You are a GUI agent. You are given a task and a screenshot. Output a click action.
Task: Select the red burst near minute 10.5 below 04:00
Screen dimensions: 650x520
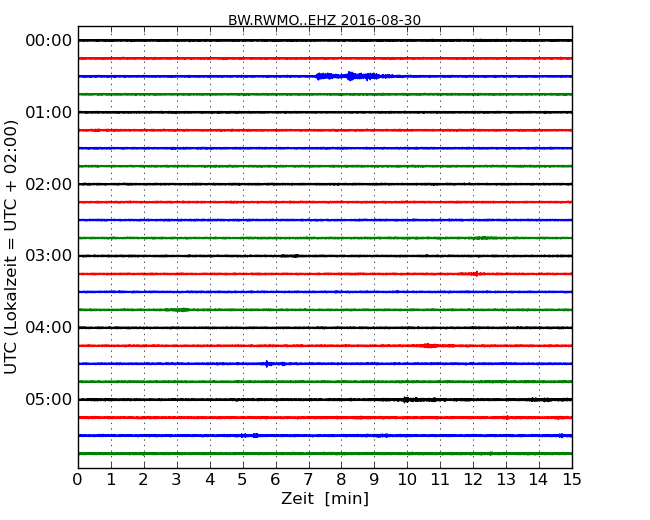click(x=431, y=345)
